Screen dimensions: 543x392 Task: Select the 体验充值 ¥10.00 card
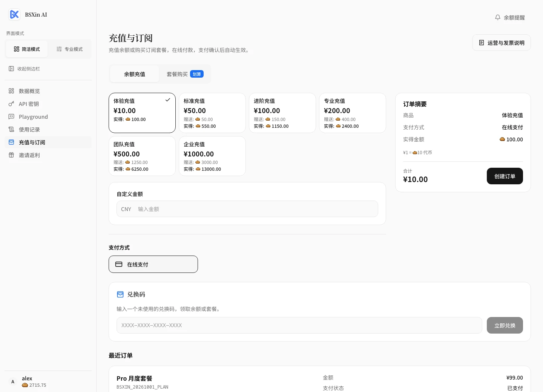click(x=142, y=113)
